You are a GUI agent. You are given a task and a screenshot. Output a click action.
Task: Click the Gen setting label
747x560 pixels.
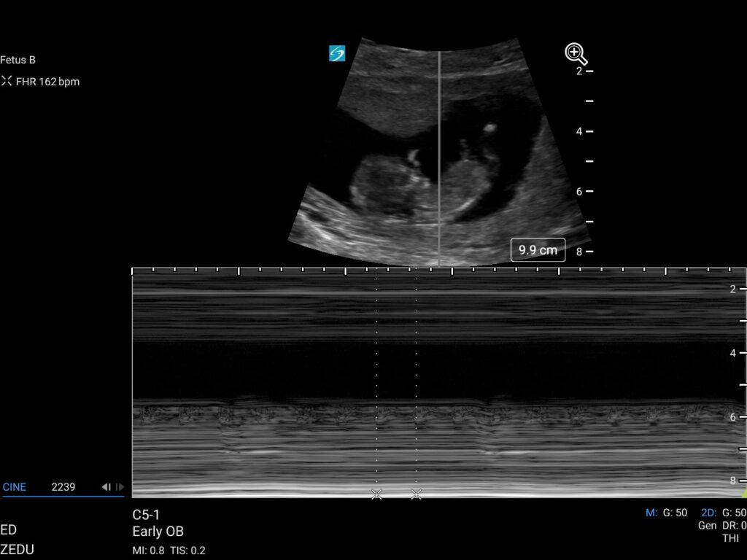pos(707,525)
